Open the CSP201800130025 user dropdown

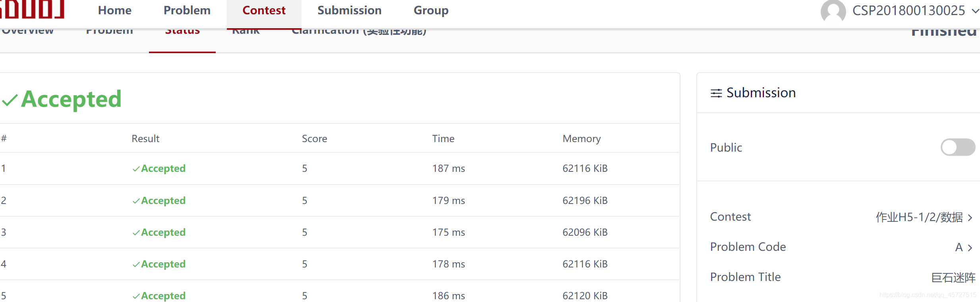975,11
